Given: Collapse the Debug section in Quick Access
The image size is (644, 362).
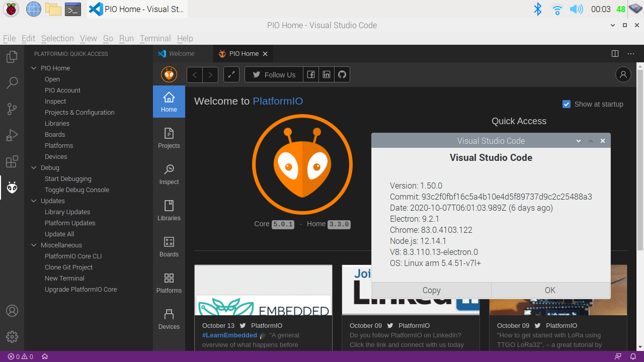Looking at the screenshot, I should coord(34,167).
